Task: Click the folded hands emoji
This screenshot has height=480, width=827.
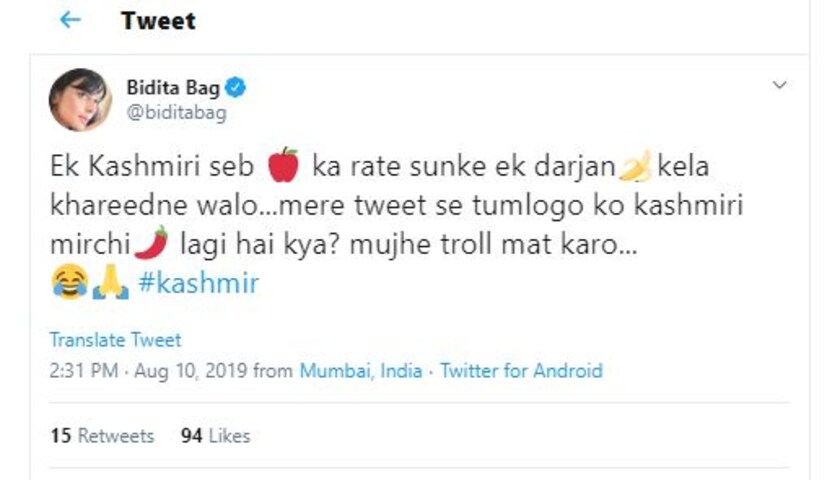Action: point(110,283)
